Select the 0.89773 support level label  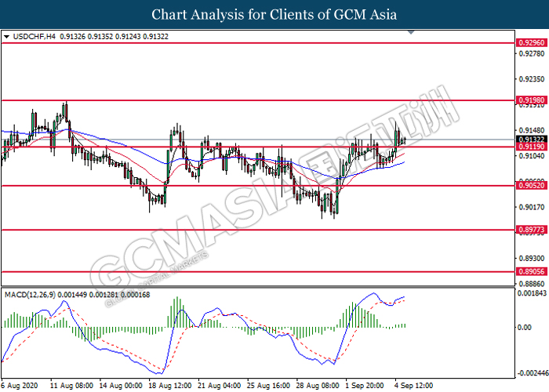pos(531,230)
